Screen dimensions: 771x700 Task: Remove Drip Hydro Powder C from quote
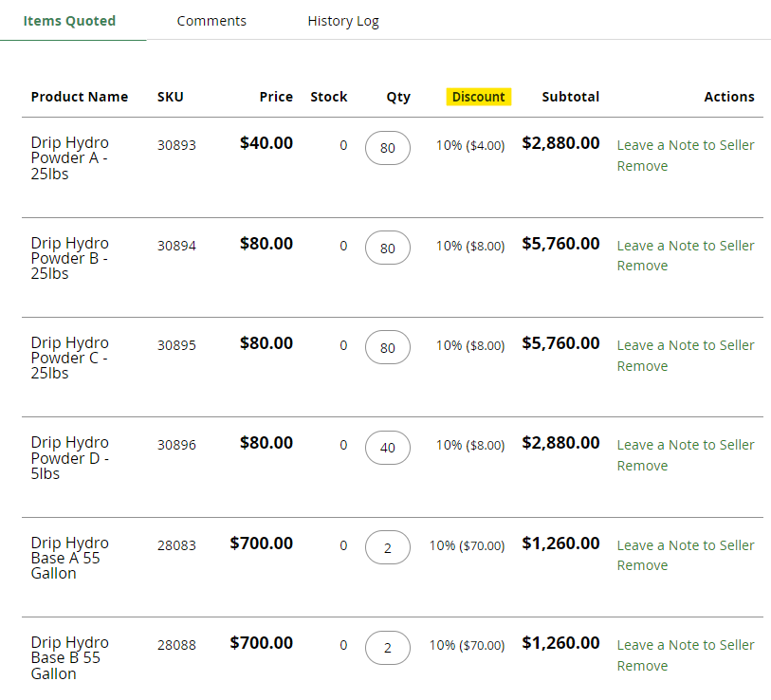point(642,366)
